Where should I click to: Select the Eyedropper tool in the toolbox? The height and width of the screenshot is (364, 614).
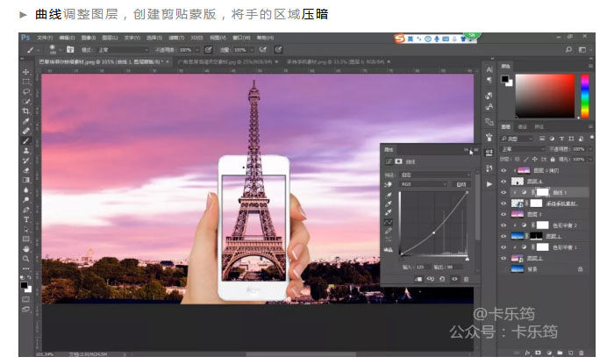(26, 121)
